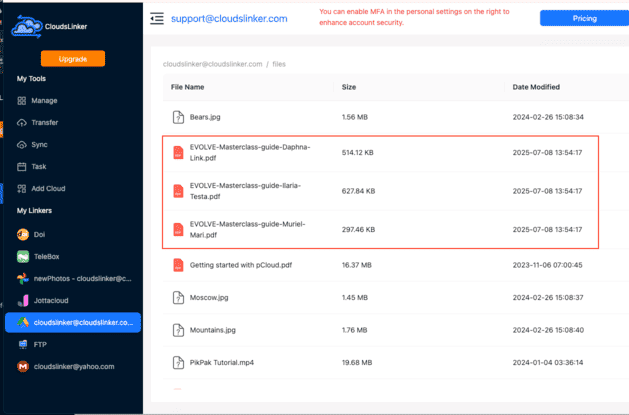Click date 2024-01-04 03:36:14
Image resolution: width=629 pixels, height=415 pixels.
coord(548,362)
